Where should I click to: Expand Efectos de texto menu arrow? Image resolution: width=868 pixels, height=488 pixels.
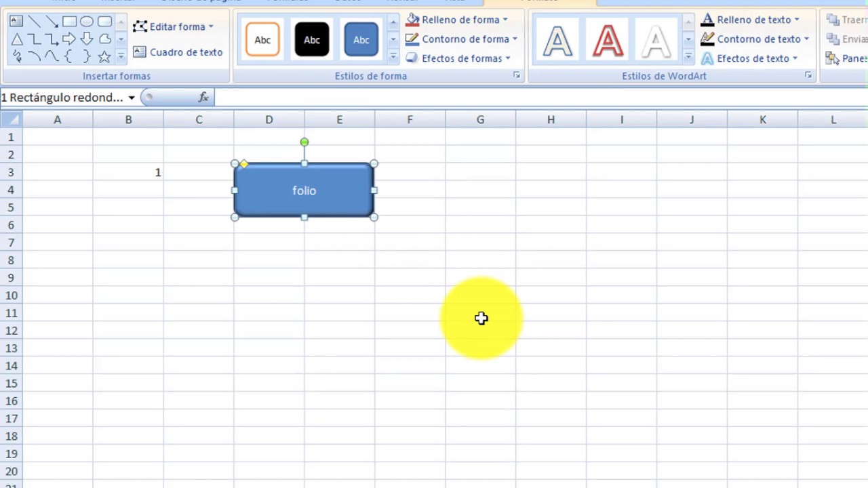coord(795,58)
